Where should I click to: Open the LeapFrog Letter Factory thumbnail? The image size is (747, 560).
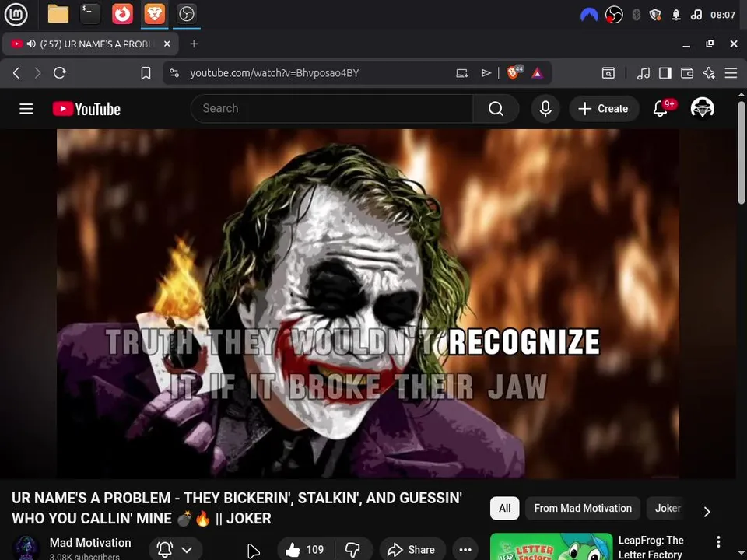pyautogui.click(x=551, y=546)
